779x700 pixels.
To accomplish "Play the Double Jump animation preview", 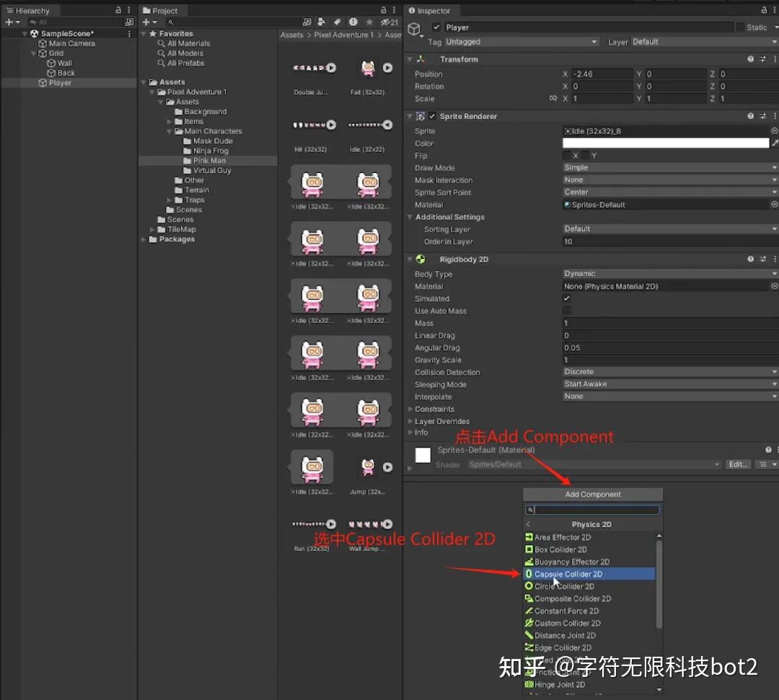I will [331, 68].
